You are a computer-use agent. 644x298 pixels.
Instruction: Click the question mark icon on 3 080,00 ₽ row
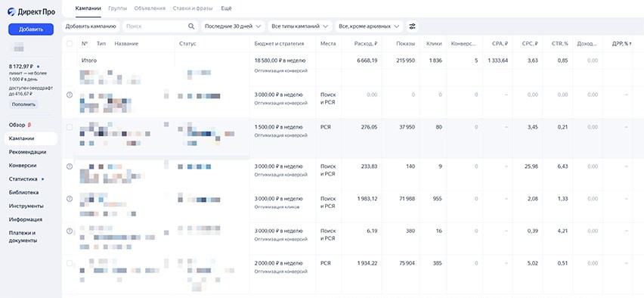pyautogui.click(x=70, y=95)
